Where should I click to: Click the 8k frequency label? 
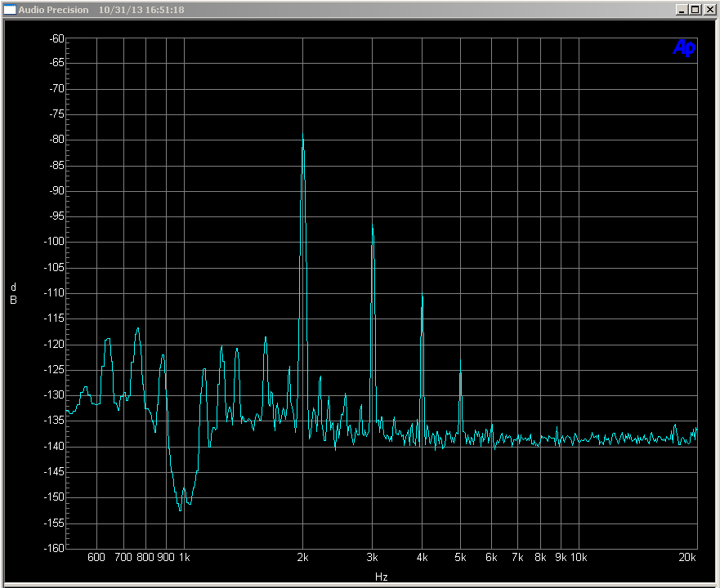540,557
